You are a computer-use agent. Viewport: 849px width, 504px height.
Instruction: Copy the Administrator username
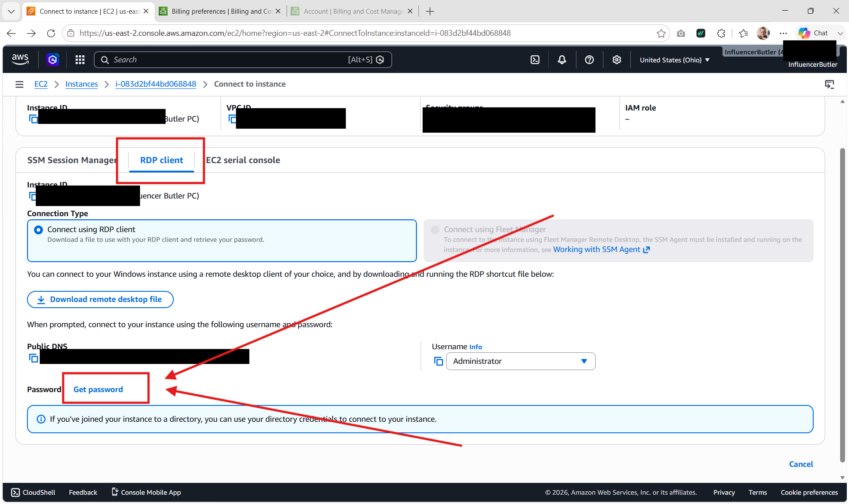pyautogui.click(x=439, y=361)
